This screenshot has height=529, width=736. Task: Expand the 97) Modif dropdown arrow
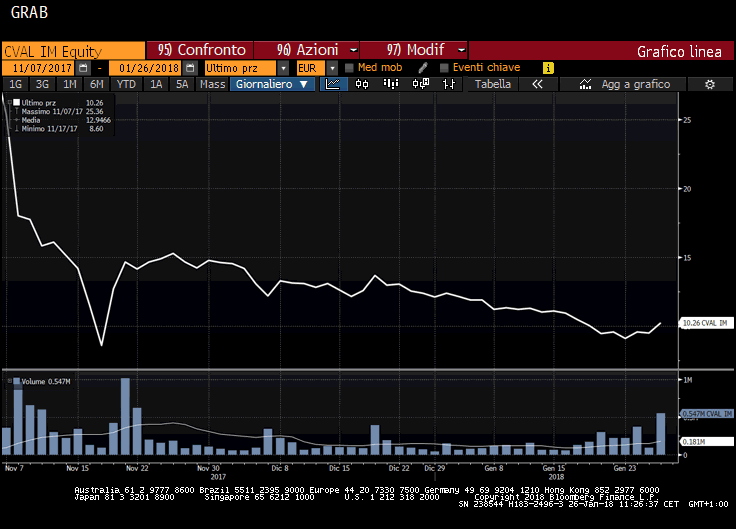pos(461,50)
